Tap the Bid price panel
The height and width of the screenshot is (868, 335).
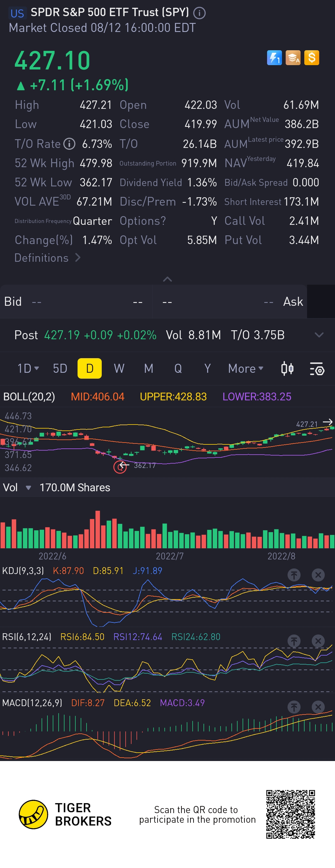point(76,301)
